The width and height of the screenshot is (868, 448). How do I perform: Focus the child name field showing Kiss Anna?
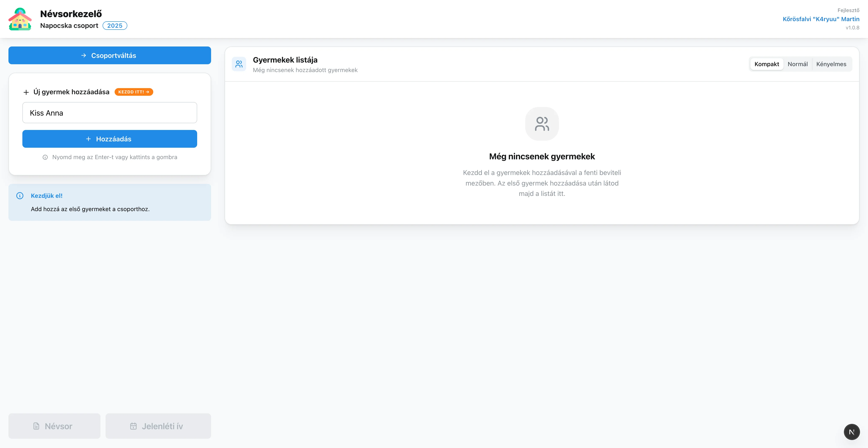pos(110,113)
